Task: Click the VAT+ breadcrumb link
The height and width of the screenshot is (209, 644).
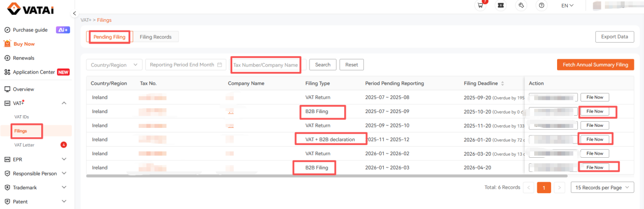Action: pyautogui.click(x=86, y=20)
